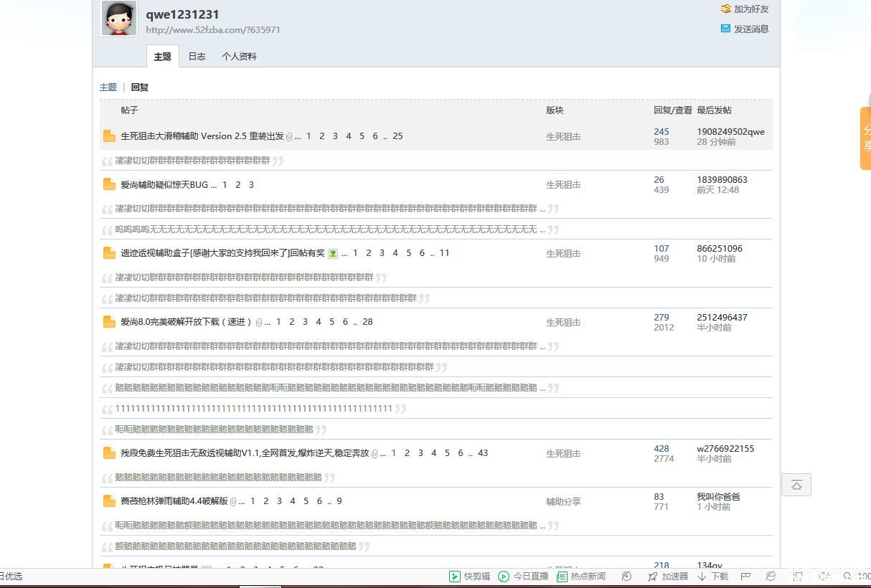Image resolution: width=871 pixels, height=588 pixels.
Task: Click reply count 428
Action: click(662, 449)
